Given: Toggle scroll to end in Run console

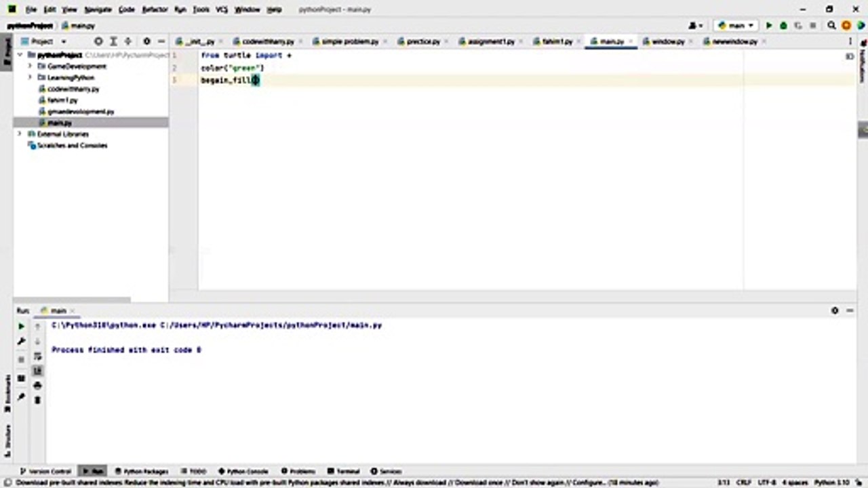Looking at the screenshot, I should coord(37,371).
